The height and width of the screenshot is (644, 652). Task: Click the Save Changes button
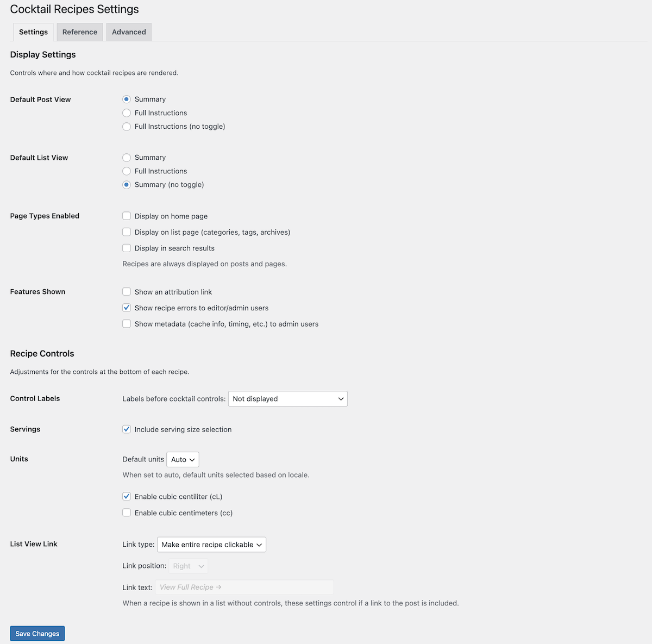click(37, 633)
